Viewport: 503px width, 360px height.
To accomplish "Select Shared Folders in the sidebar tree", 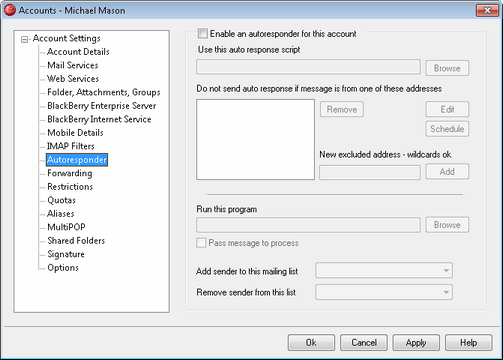I will coord(76,240).
